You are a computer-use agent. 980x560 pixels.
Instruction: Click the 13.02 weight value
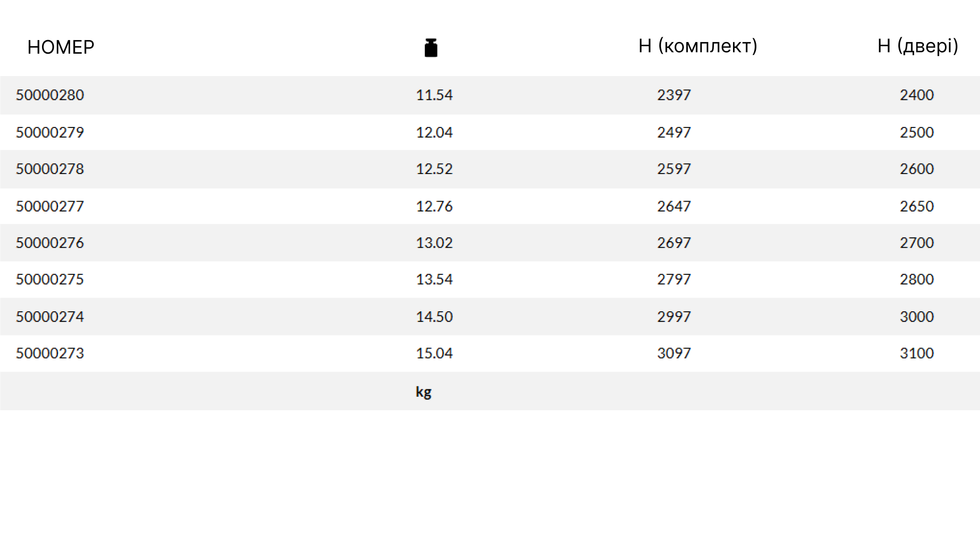pos(434,243)
